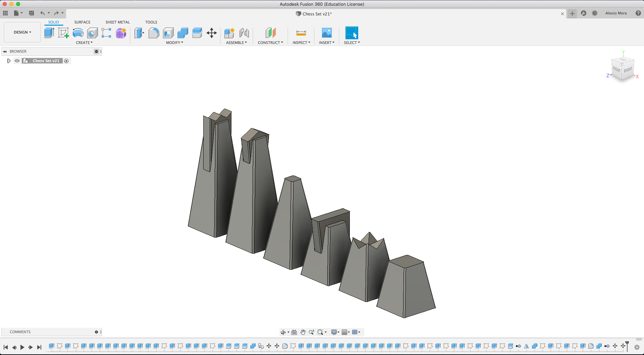644x355 pixels.
Task: Click the Front face of ViewCube
Action: [x=616, y=69]
